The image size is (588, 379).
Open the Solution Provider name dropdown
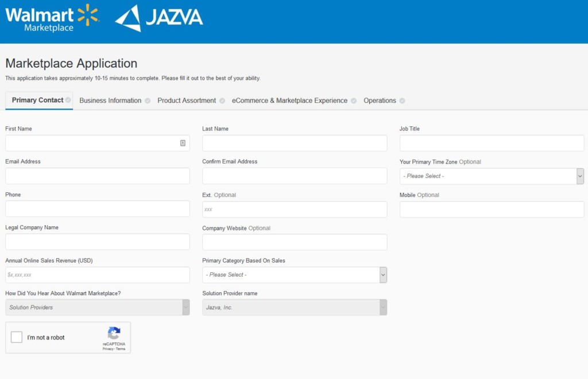click(x=295, y=307)
